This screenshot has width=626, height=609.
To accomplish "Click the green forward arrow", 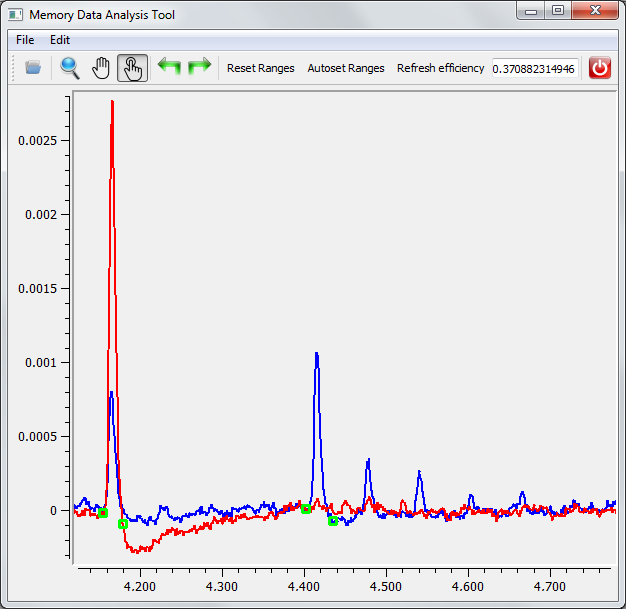I will click(x=200, y=68).
